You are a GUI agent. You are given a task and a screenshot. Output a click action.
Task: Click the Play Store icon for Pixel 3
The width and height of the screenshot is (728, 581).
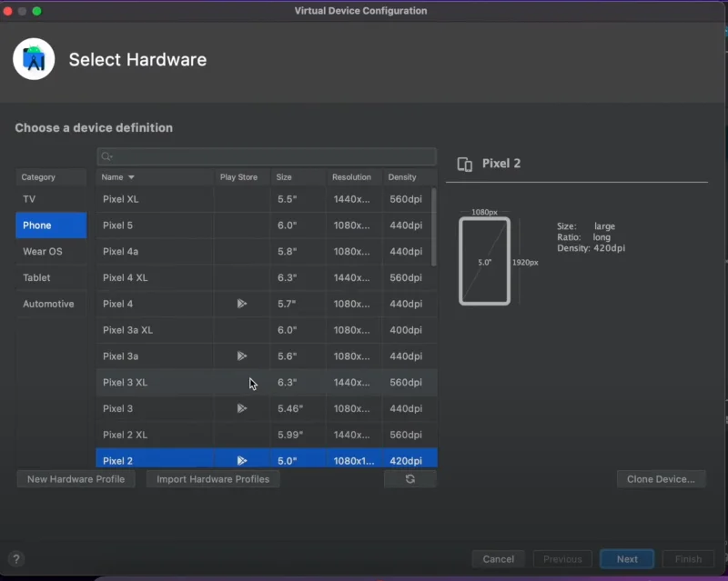(241, 408)
